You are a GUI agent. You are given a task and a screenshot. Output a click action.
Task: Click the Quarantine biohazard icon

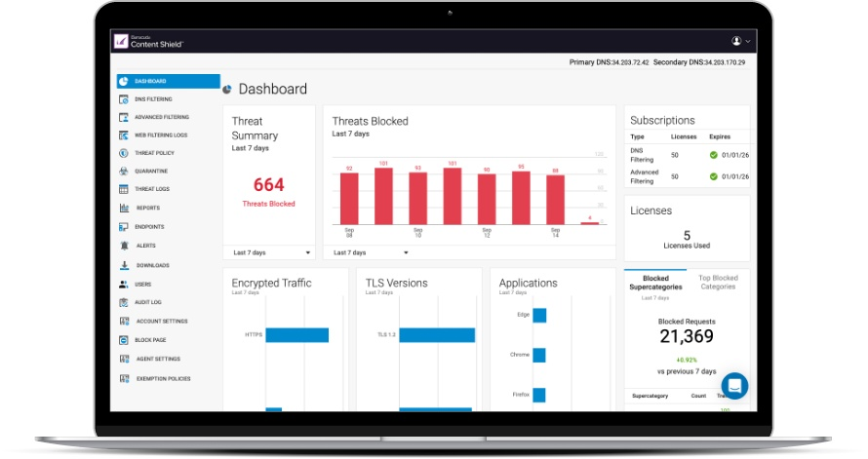coord(124,172)
